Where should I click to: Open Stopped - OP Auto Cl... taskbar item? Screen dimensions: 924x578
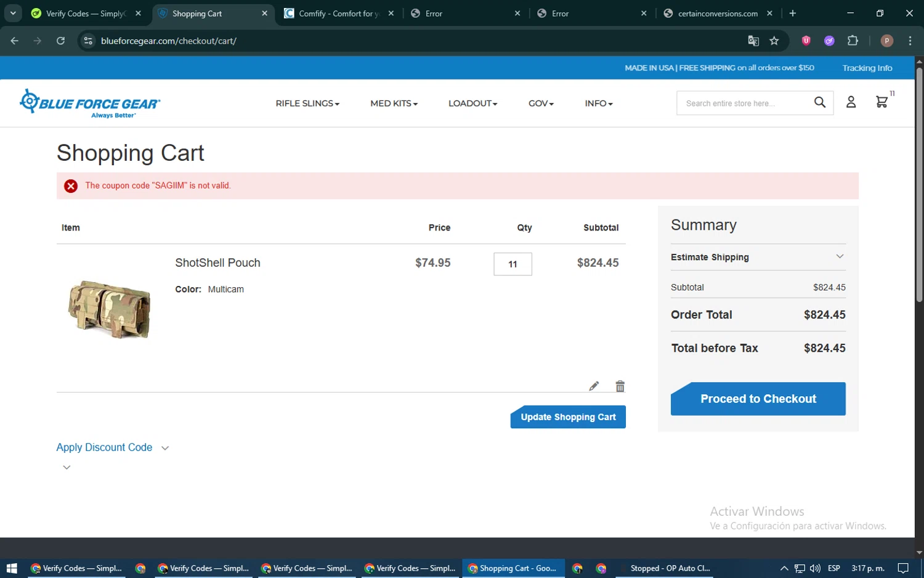(665, 568)
